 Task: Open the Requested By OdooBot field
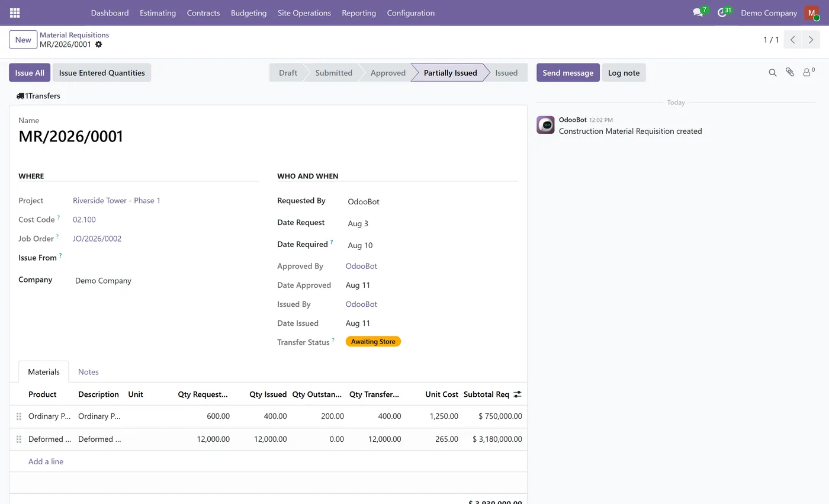pos(431,201)
